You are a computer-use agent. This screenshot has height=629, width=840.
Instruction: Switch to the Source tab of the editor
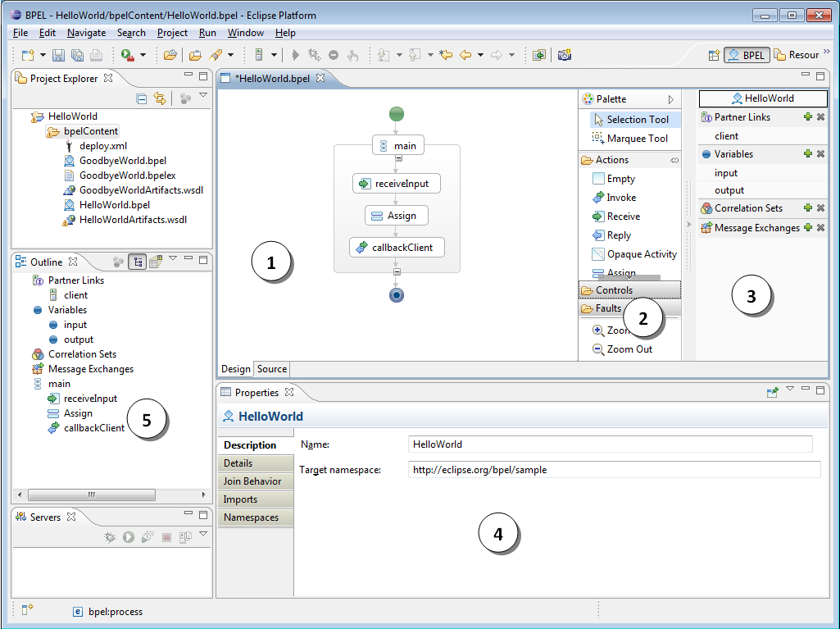[271, 368]
